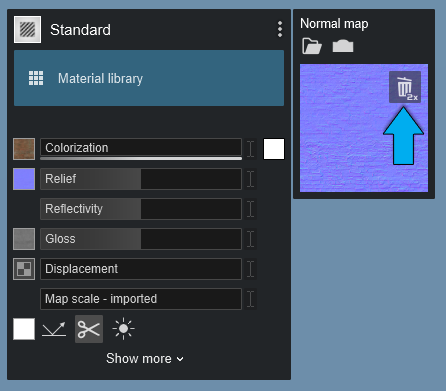Open the three-dot options menu next to Standard

[280, 29]
